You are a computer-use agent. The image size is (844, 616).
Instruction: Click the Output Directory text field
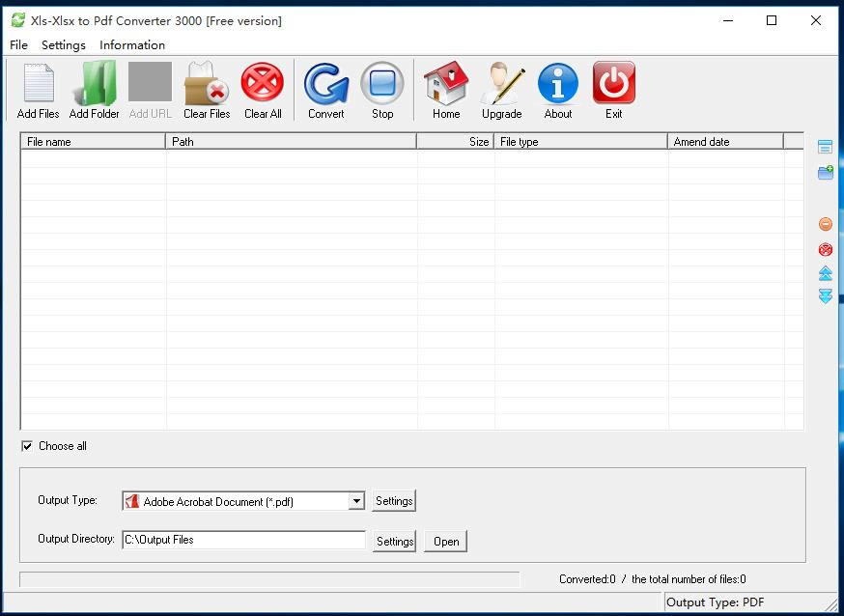tap(244, 540)
